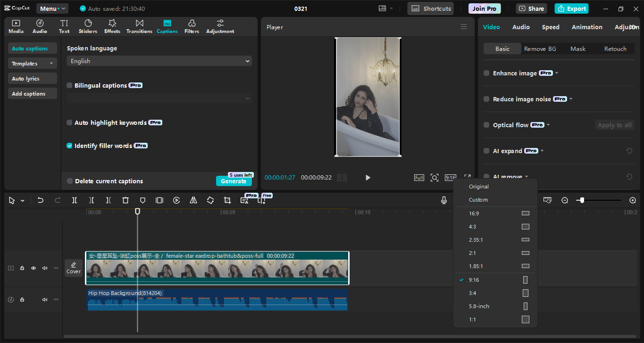Select the Media panel icon
Screen dimensions: 644x343
(16, 26)
